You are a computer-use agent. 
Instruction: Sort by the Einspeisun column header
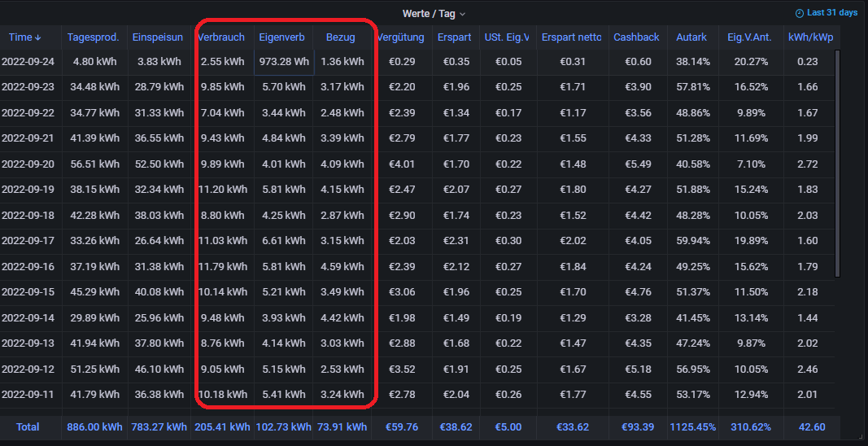click(x=159, y=37)
